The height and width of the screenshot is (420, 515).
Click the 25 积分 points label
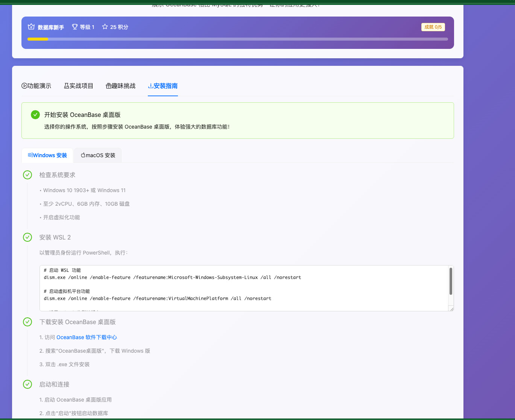(119, 27)
